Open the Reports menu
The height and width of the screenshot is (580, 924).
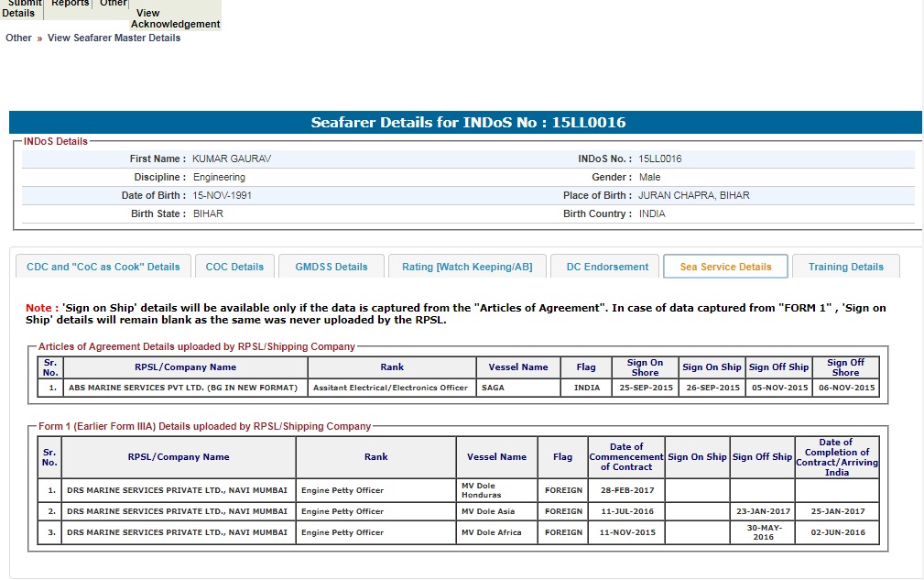71,5
